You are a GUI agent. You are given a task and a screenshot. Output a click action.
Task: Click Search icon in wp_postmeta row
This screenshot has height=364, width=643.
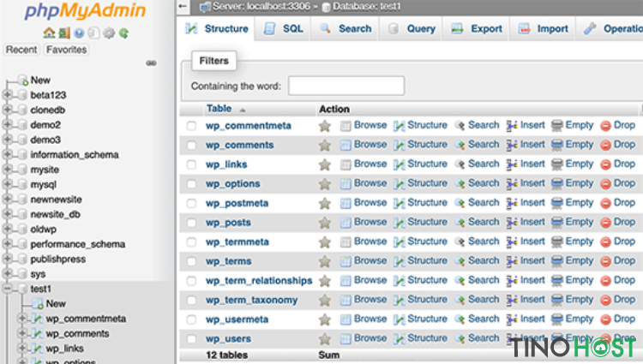[x=460, y=203]
